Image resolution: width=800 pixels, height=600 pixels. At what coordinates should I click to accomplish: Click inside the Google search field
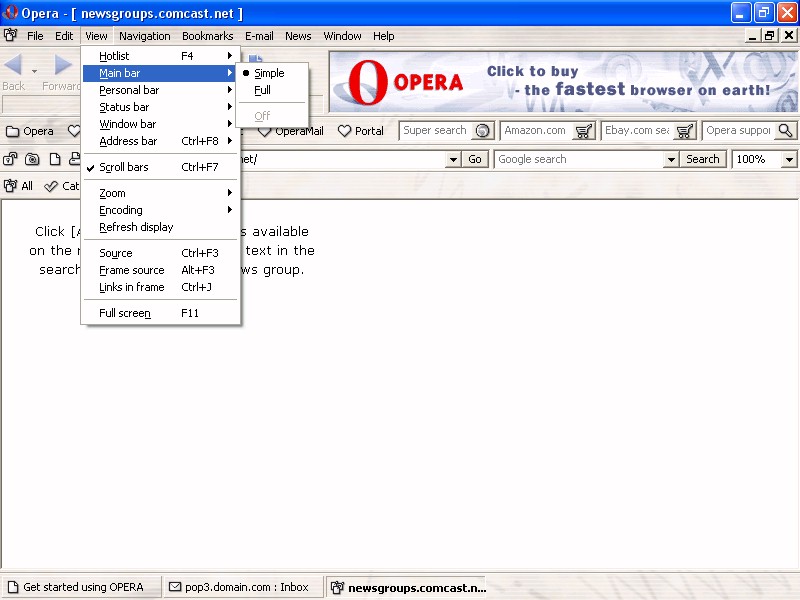pyautogui.click(x=578, y=159)
